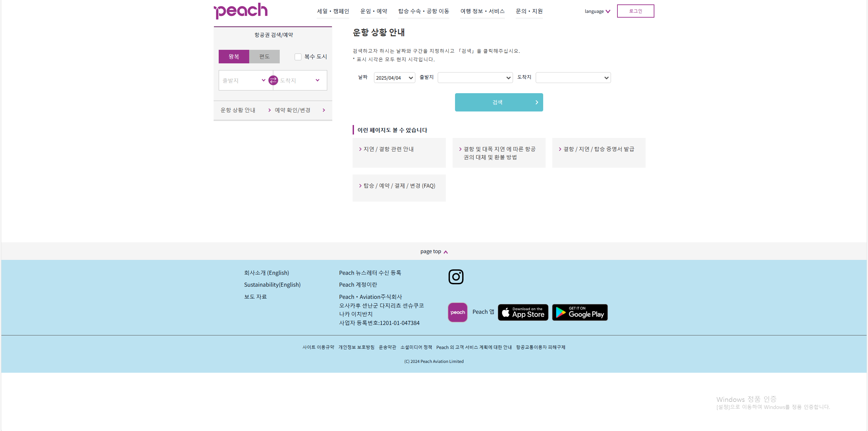868x431 pixels.
Task: Click the swap departure/arrival arrows icon
Action: pos(273,80)
